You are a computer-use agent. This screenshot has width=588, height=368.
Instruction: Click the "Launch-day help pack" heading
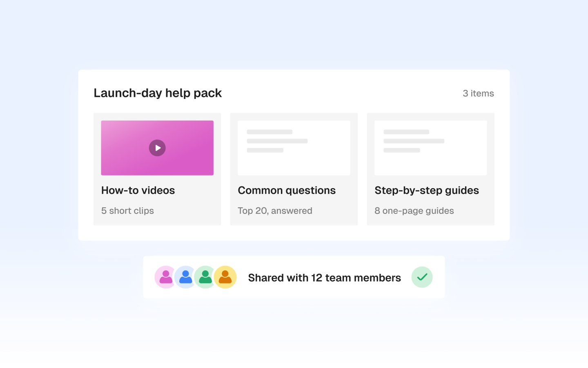click(x=158, y=93)
